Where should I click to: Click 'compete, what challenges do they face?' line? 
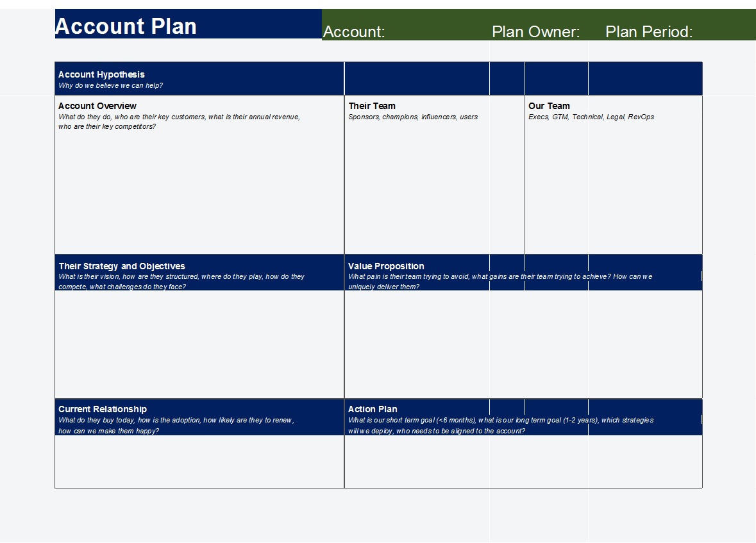pyautogui.click(x=122, y=287)
